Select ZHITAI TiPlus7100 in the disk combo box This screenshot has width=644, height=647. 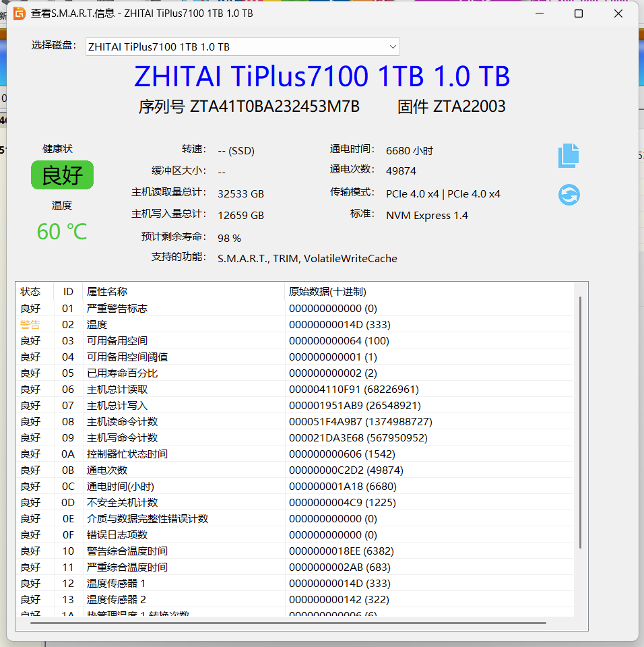168,47
